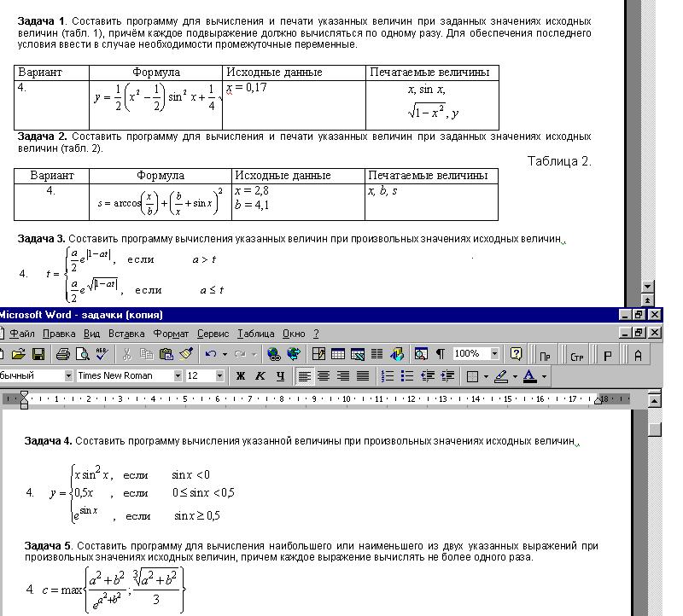Toggle the show paragraph marks (¶) button
Image resolution: width=683 pixels, height=616 pixels.
441,354
